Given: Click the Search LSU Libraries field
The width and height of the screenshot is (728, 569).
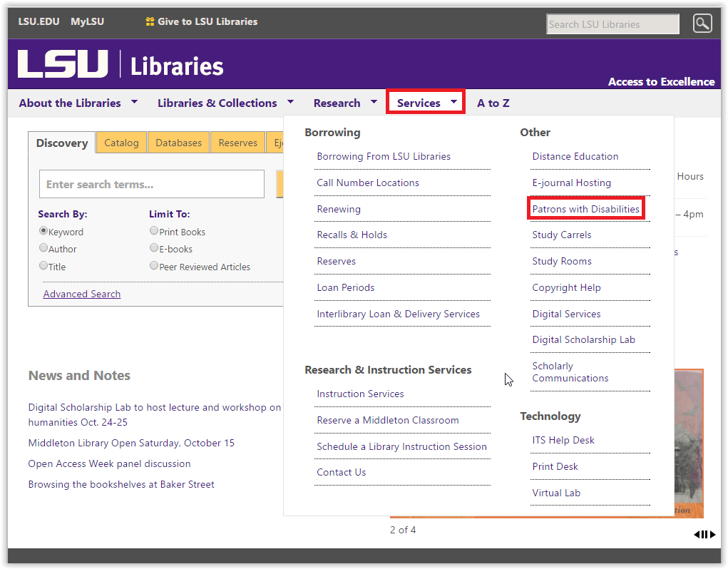Looking at the screenshot, I should coord(613,24).
